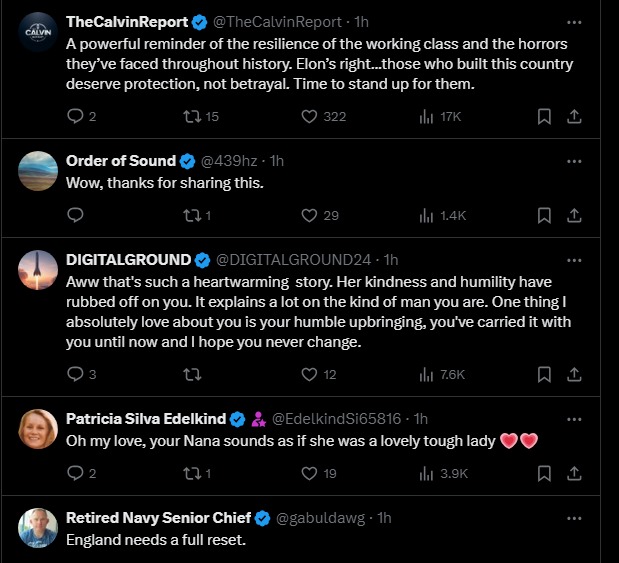619x563 pixels.
Task: View analytics on Patricia's 3.9K-view tweet
Action: pyautogui.click(x=427, y=473)
